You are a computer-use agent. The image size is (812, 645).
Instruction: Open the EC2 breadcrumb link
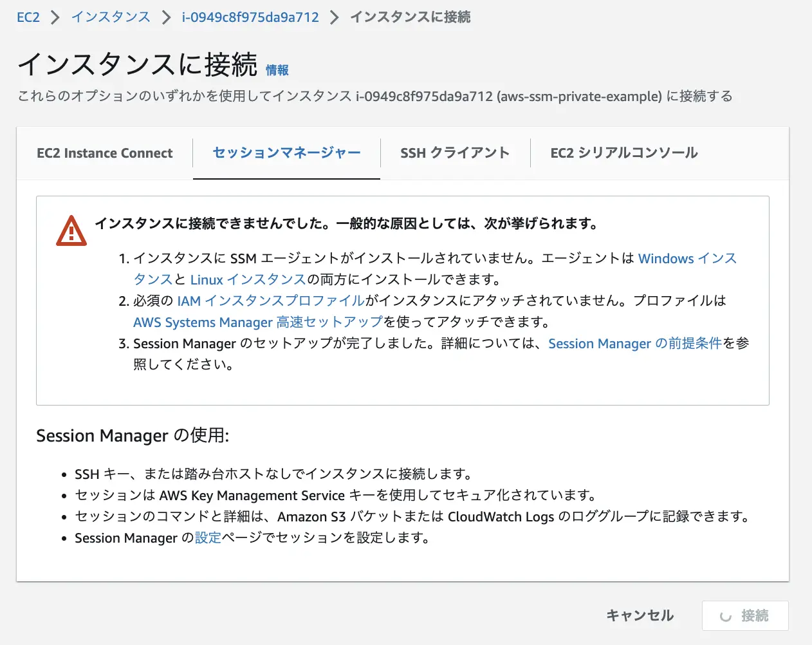(28, 17)
